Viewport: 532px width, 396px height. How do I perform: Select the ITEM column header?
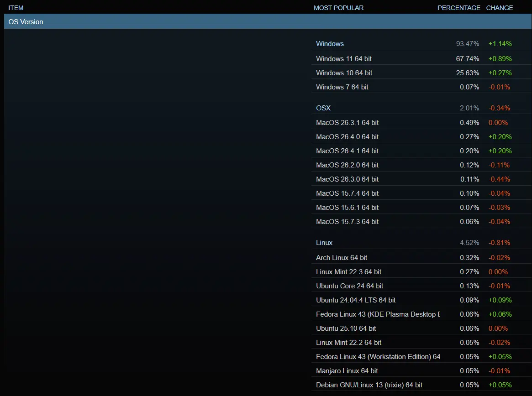[x=16, y=8]
